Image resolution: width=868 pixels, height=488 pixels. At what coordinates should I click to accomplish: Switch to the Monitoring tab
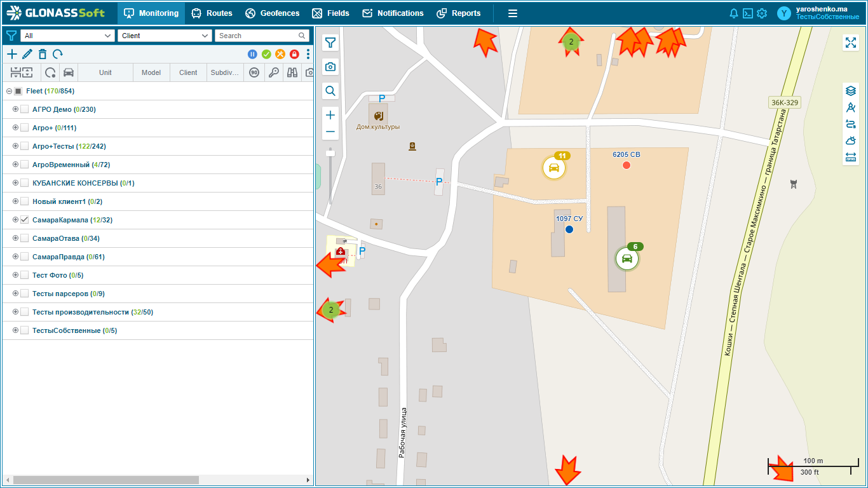click(x=151, y=13)
